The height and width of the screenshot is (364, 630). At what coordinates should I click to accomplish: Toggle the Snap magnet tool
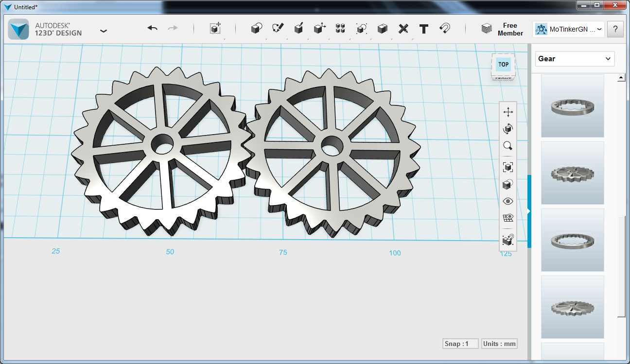coord(444,28)
